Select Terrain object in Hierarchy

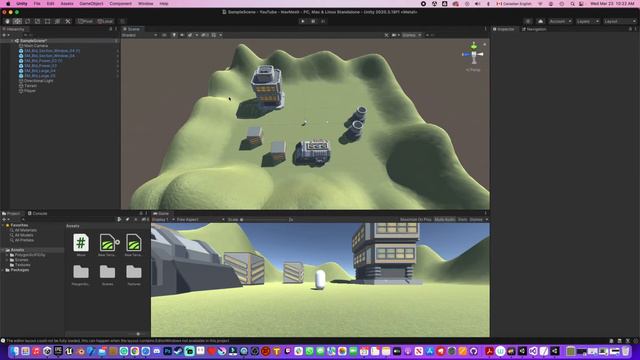[x=28, y=86]
